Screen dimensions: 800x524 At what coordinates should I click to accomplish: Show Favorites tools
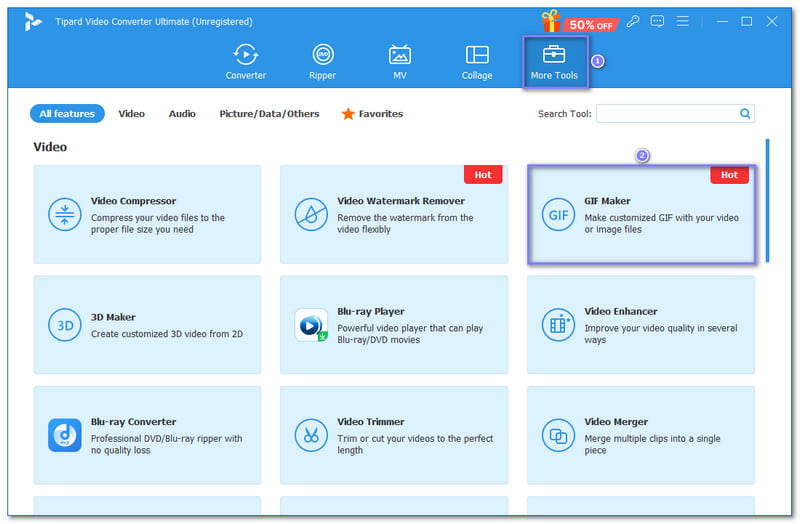pyautogui.click(x=372, y=114)
